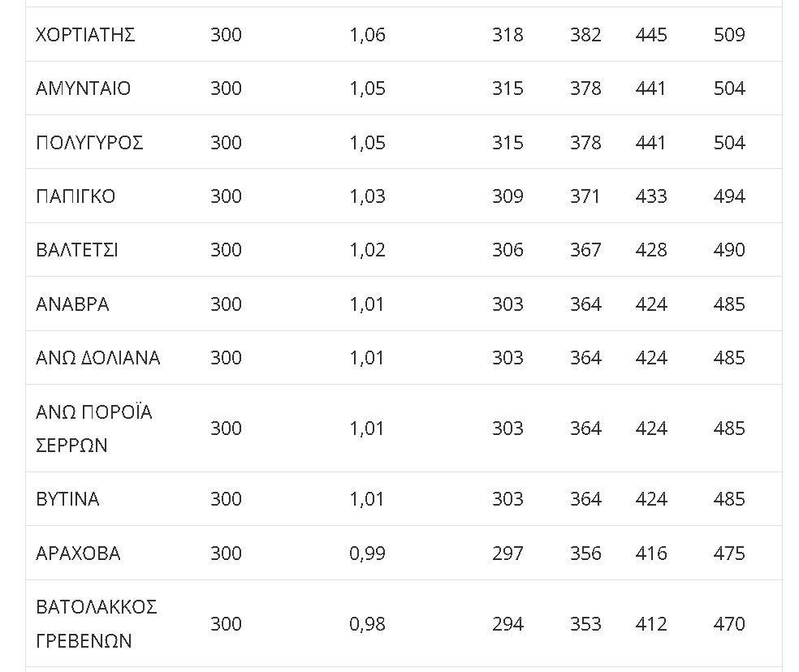Select the 470 value in ΒΑΤΟΛΑΚΚΟΣ ΓΡΕΒΕΝΩΝ row
The image size is (799, 672).
(x=729, y=623)
